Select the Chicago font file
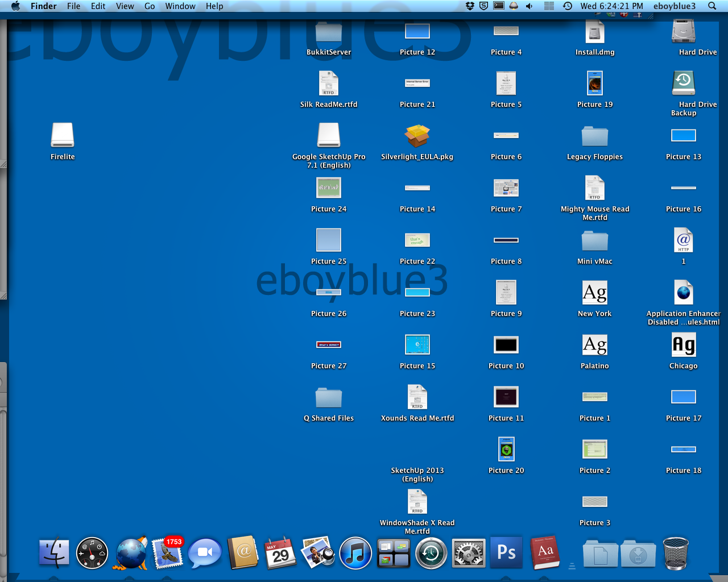This screenshot has width=728, height=582. point(683,345)
